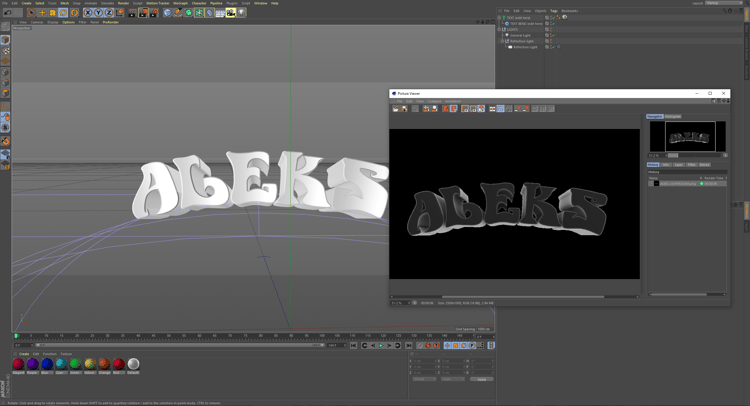Open the Info tab in Picture Viewer

point(666,165)
